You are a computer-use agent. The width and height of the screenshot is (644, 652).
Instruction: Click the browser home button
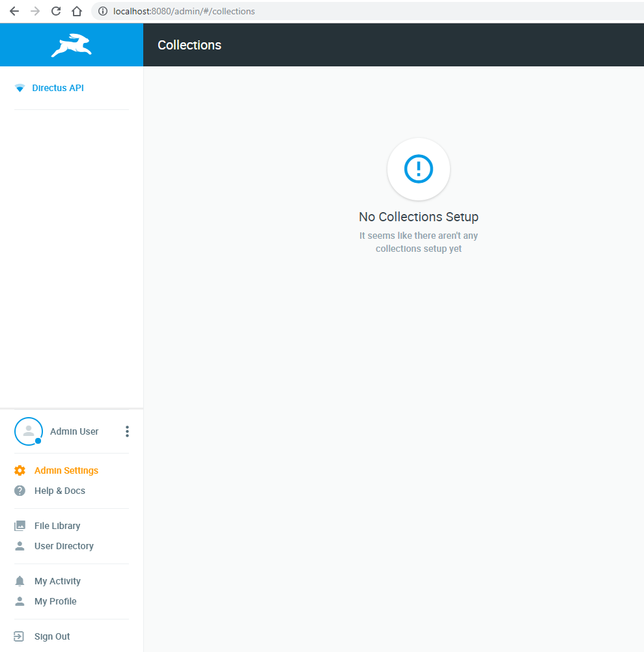[x=77, y=11]
